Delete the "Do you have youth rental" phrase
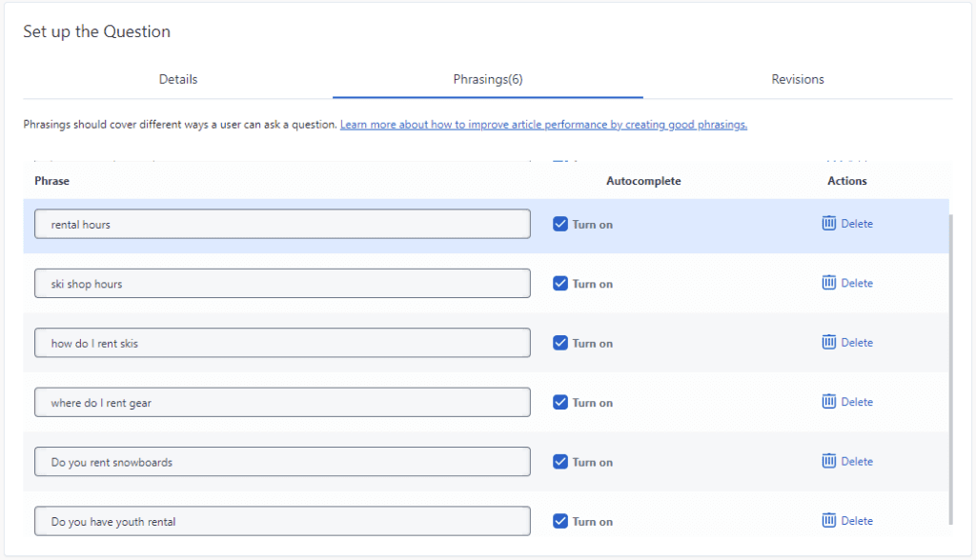Viewport: 976px width, 560px height. (846, 520)
